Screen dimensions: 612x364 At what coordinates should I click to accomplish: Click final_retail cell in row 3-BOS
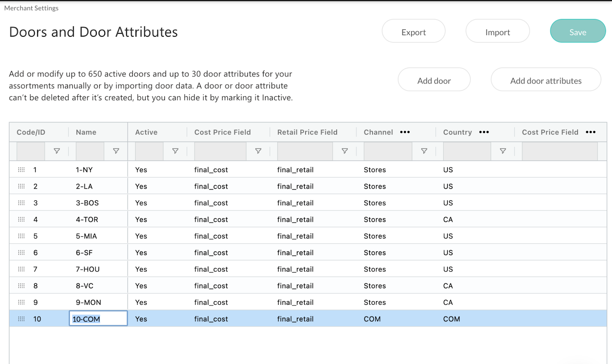tap(295, 203)
